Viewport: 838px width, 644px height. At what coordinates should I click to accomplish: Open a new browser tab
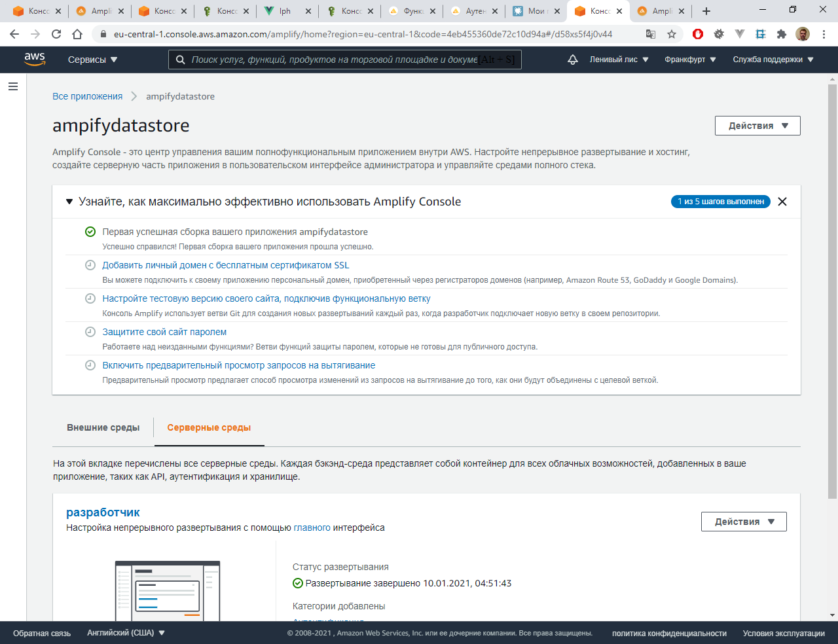(x=706, y=11)
